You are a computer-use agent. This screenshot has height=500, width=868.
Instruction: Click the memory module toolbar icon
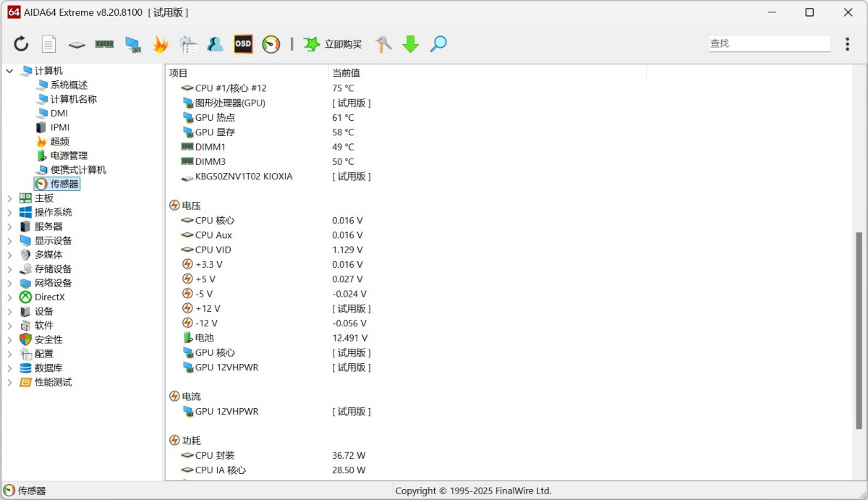point(105,44)
